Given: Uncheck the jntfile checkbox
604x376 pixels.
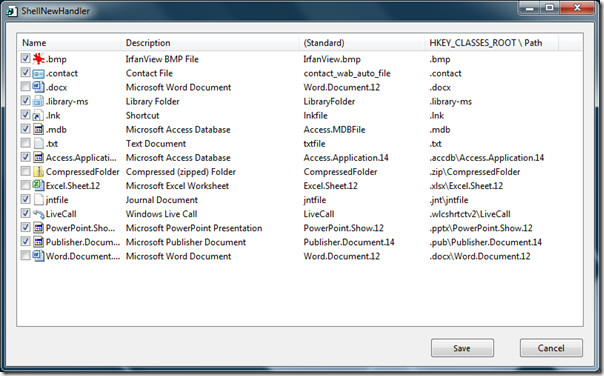Looking at the screenshot, I should point(25,199).
